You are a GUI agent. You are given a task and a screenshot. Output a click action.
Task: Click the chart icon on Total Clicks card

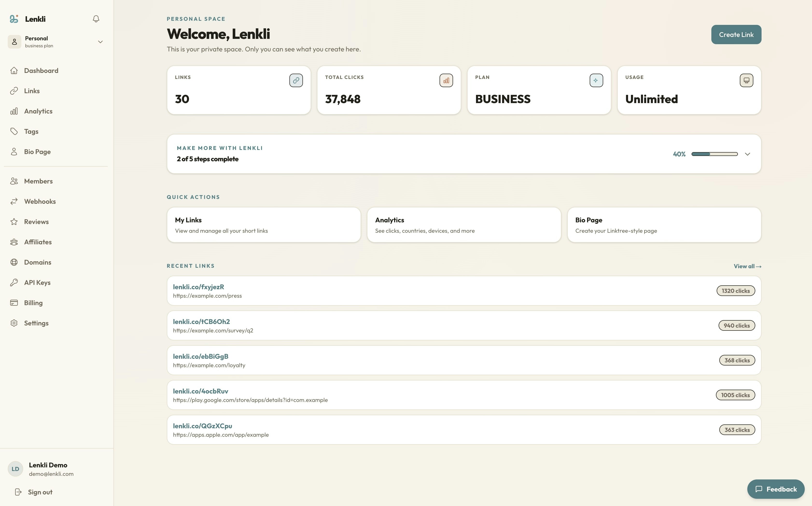tap(446, 80)
